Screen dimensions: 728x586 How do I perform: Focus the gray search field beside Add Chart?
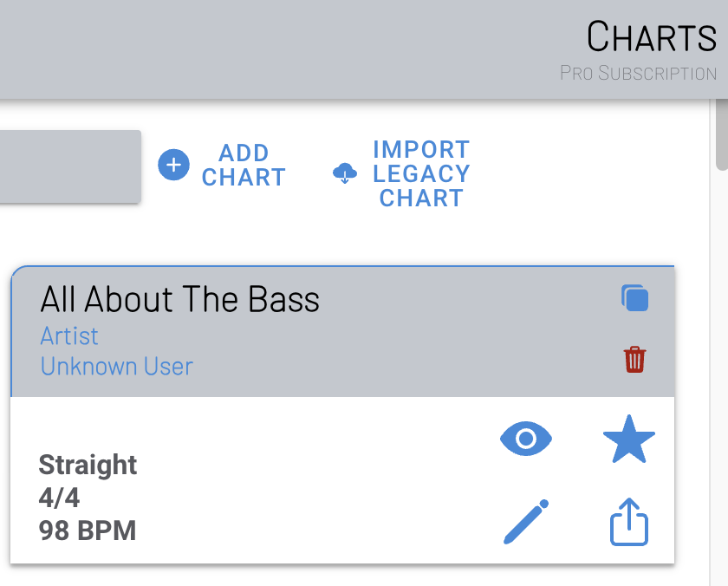(x=69, y=166)
